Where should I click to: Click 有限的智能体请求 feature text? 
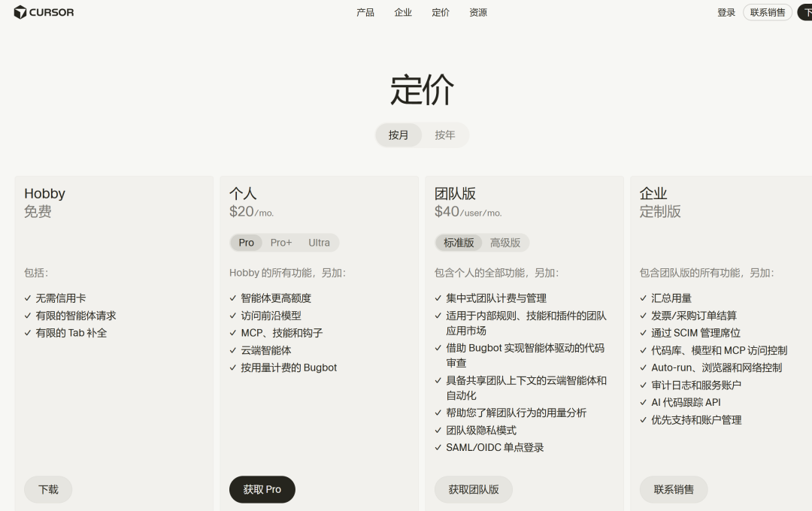point(76,316)
